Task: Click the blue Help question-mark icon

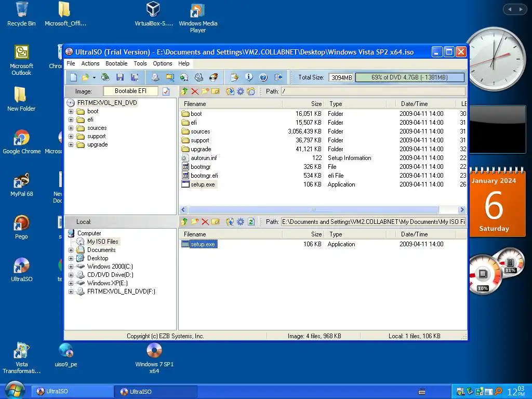Action: pyautogui.click(x=263, y=77)
